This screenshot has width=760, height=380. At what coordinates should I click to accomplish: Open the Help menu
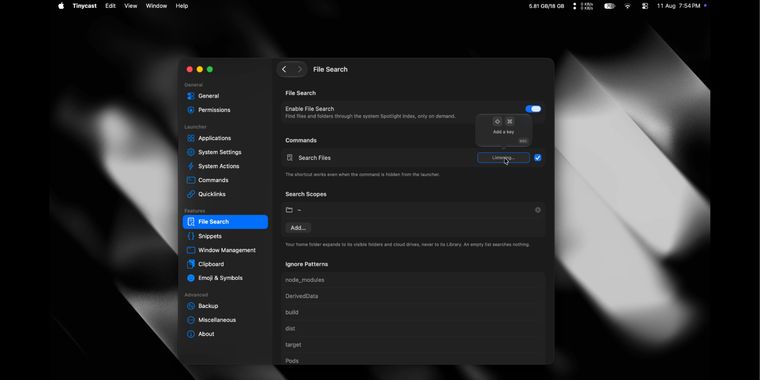182,6
